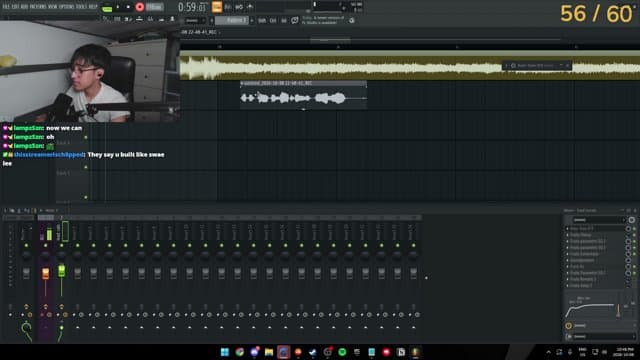Toggle the fifth effect slot enable LED
Image resolution: width=640 pixels, height=360 pixels.
[x=634, y=254]
